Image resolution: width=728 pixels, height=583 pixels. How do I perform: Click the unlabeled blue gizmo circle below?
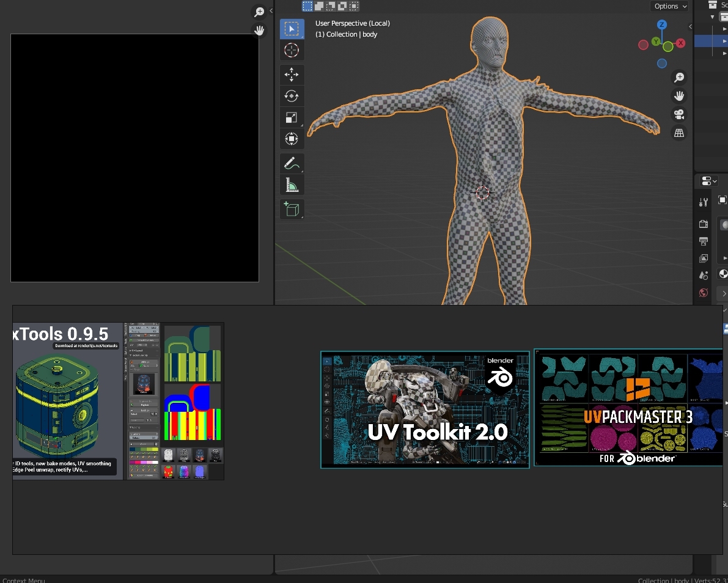tap(662, 64)
